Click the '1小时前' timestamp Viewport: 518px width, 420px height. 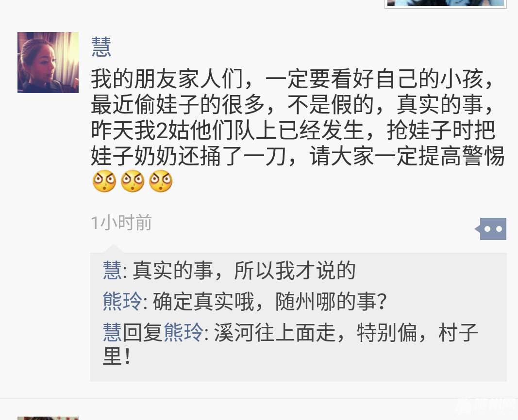coord(121,223)
